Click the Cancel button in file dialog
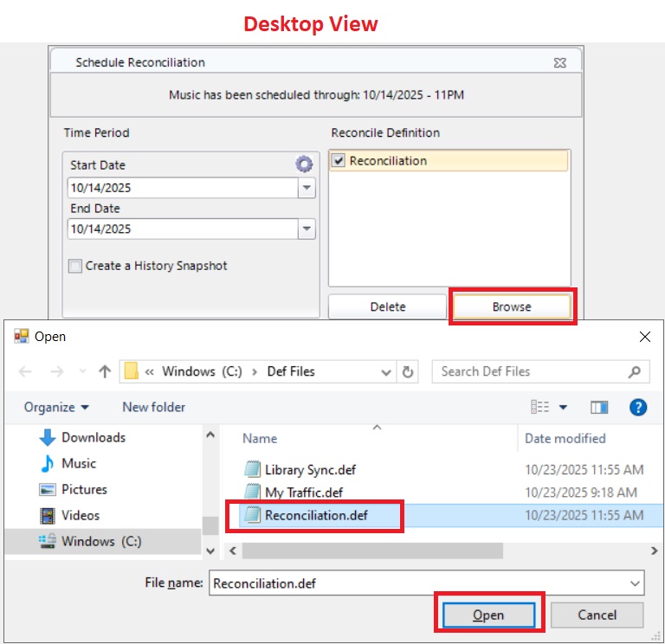The image size is (665, 644). pos(597,615)
